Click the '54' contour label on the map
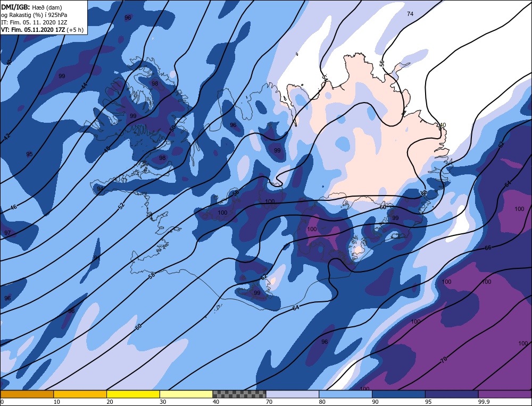The image size is (532, 406). [x=324, y=78]
